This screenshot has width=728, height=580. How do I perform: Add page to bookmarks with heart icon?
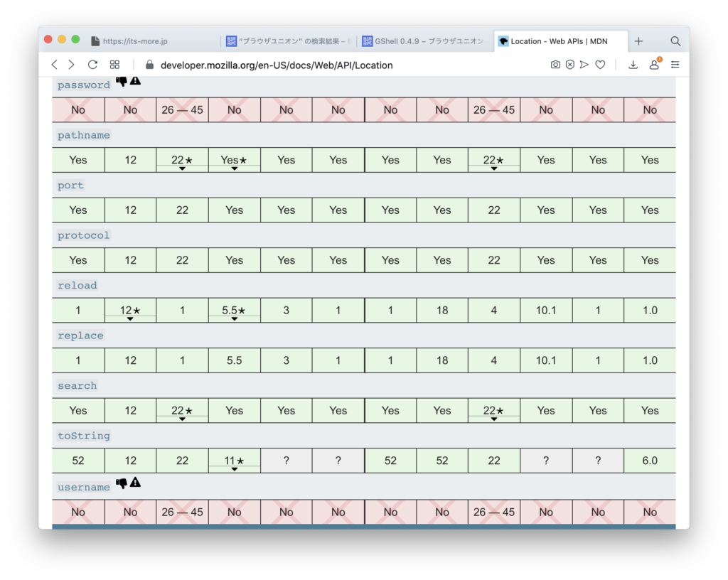[x=600, y=65]
